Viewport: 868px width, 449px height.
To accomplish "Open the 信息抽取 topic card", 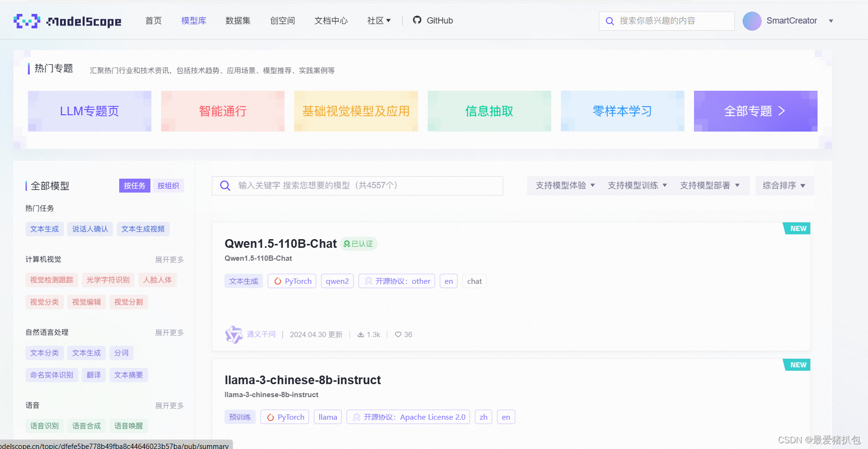I will (489, 111).
